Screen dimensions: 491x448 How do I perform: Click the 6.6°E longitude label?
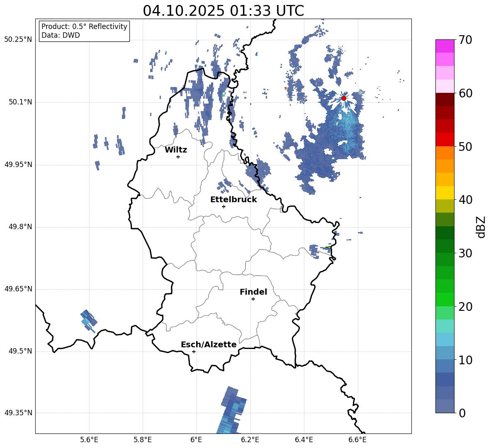tap(357, 440)
